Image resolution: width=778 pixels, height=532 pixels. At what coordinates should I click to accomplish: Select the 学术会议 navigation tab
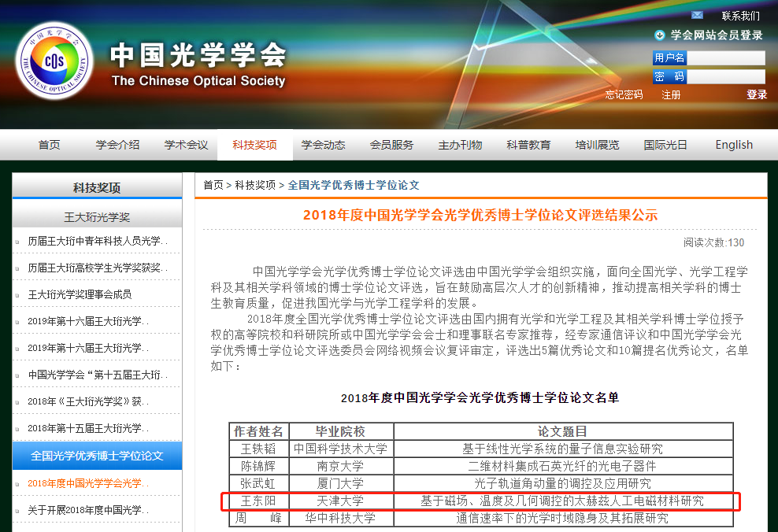coord(186,145)
